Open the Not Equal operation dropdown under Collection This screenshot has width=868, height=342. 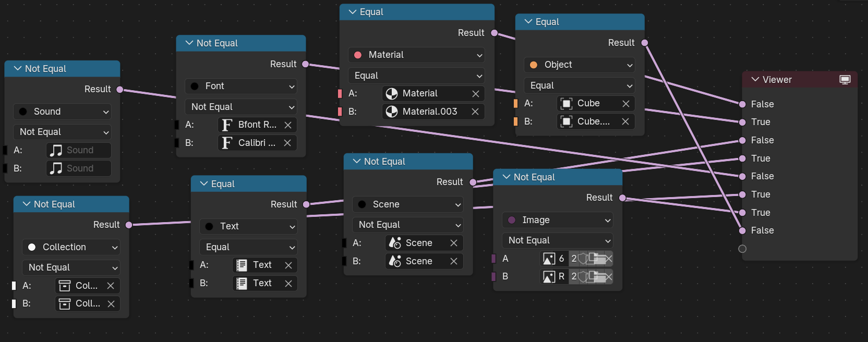point(71,267)
